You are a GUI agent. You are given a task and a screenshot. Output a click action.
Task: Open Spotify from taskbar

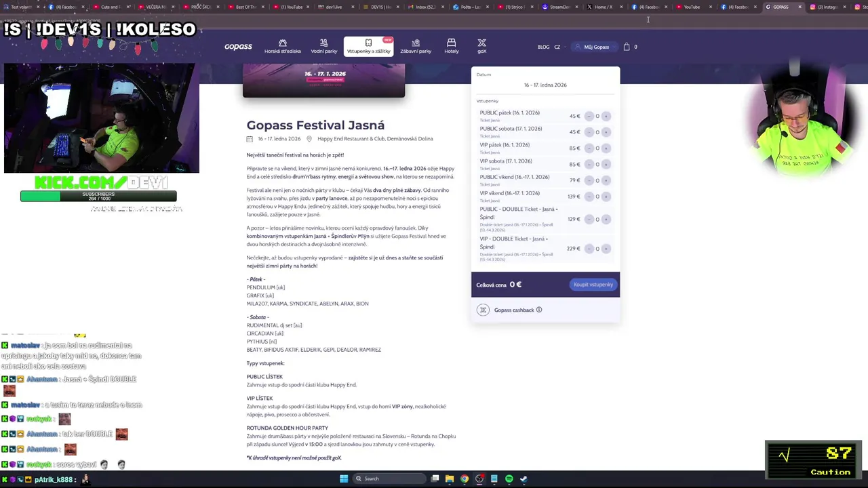509,479
